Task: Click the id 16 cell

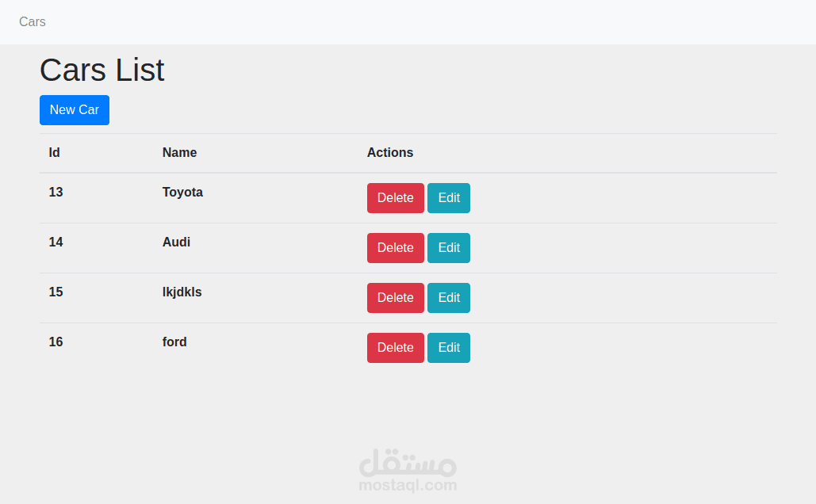Action: [56, 342]
